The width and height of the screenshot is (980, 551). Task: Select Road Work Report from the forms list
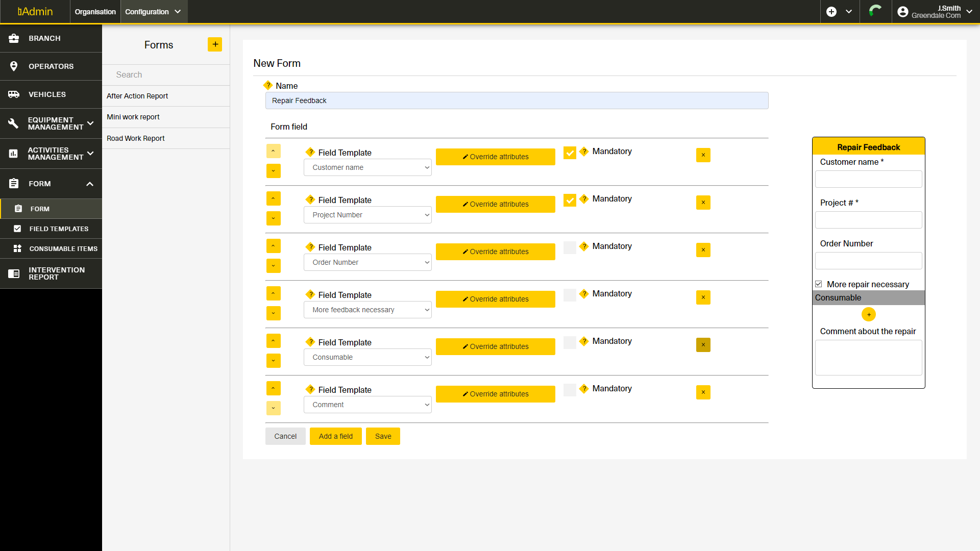(136, 138)
